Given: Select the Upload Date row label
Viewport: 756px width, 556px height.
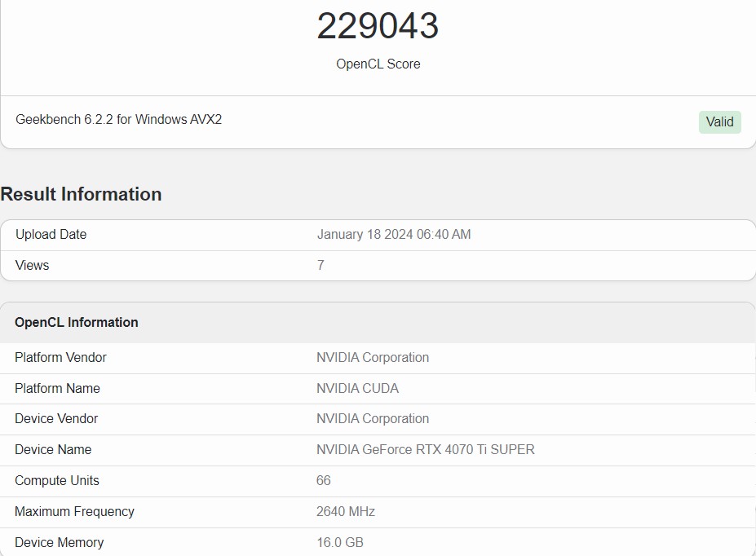Looking at the screenshot, I should (51, 234).
